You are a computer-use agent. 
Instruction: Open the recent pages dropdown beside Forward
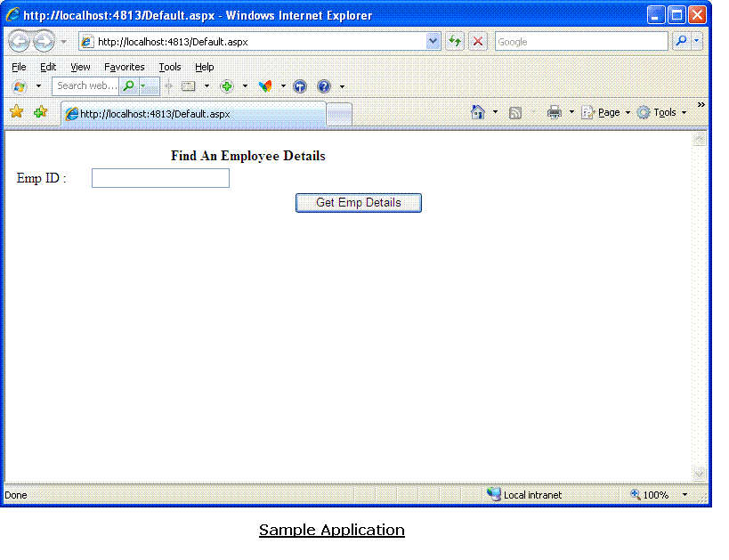coord(64,42)
